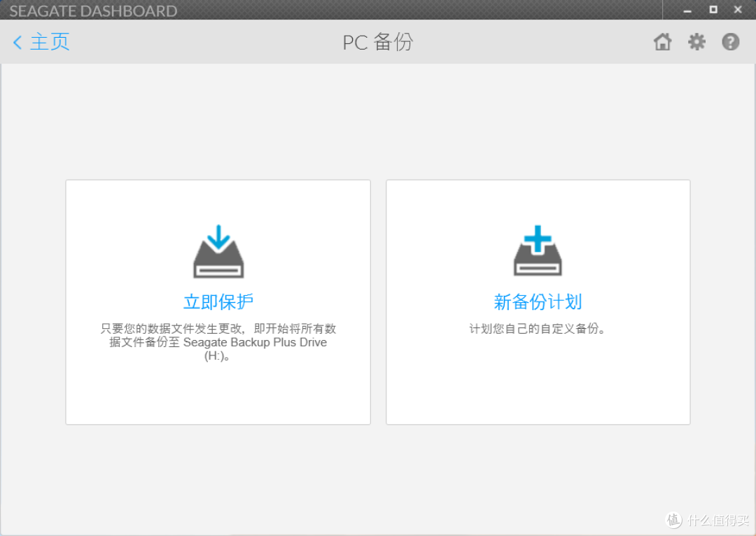This screenshot has height=536, width=756.
Task: Go back via the 主页 back arrow
Action: 17,43
